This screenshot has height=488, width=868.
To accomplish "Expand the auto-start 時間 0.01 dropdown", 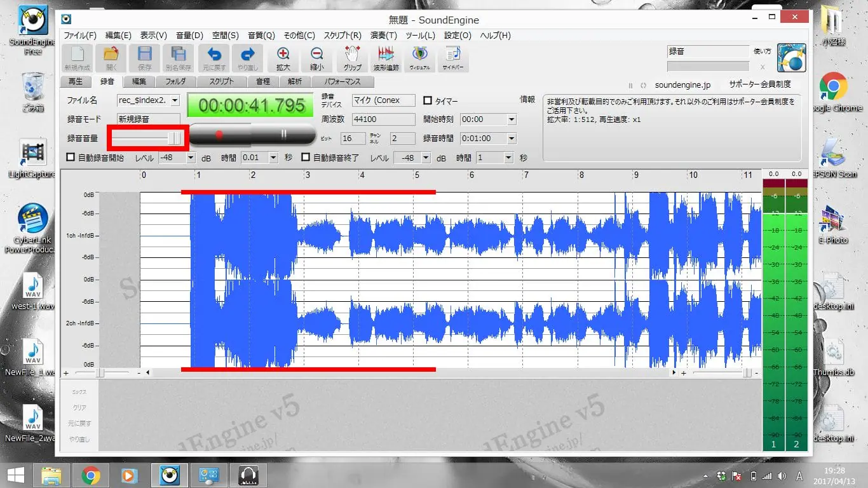I will [273, 158].
